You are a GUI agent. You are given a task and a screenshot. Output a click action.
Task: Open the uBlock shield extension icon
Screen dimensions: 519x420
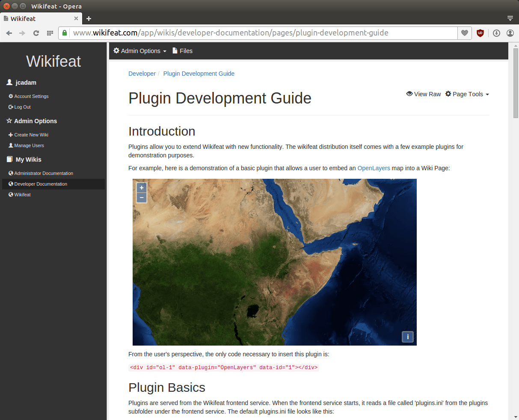(480, 33)
